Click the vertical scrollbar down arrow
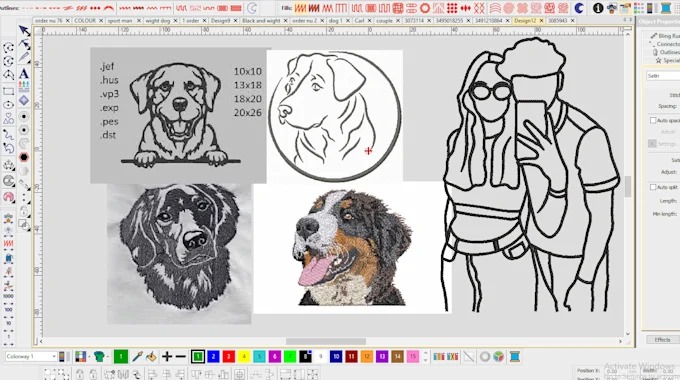The image size is (680, 380). tap(628, 334)
